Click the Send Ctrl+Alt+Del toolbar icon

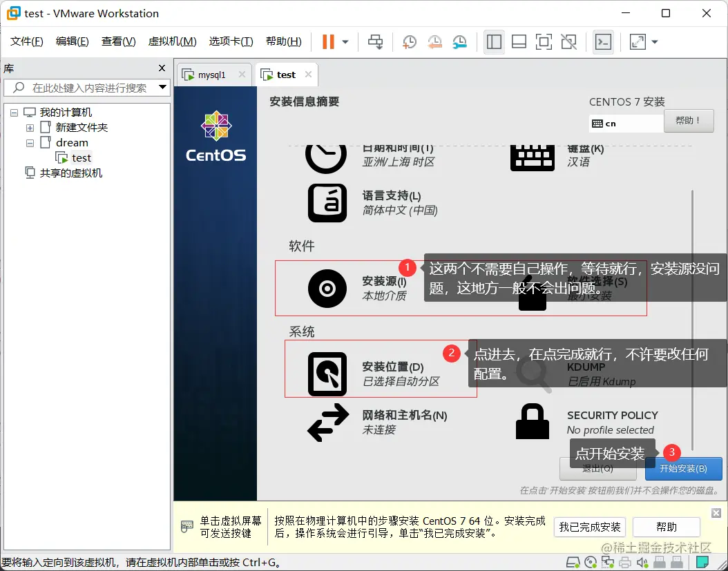(375, 42)
